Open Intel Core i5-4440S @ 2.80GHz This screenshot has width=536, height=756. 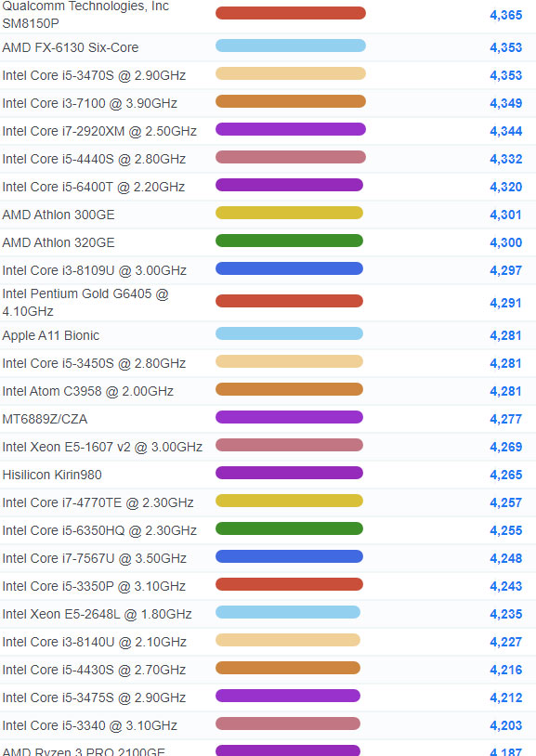pyautogui.click(x=94, y=159)
